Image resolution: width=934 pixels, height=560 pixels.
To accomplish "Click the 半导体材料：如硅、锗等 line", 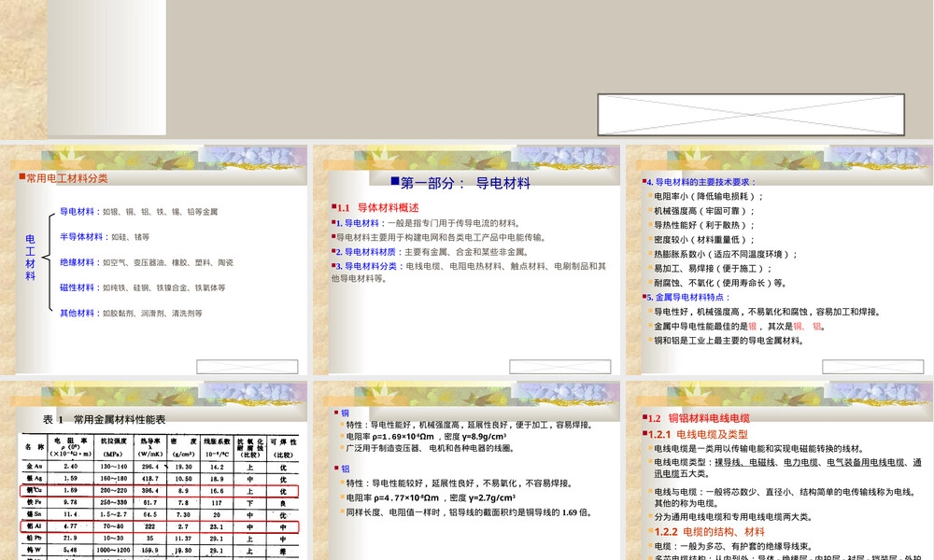I will [x=105, y=237].
